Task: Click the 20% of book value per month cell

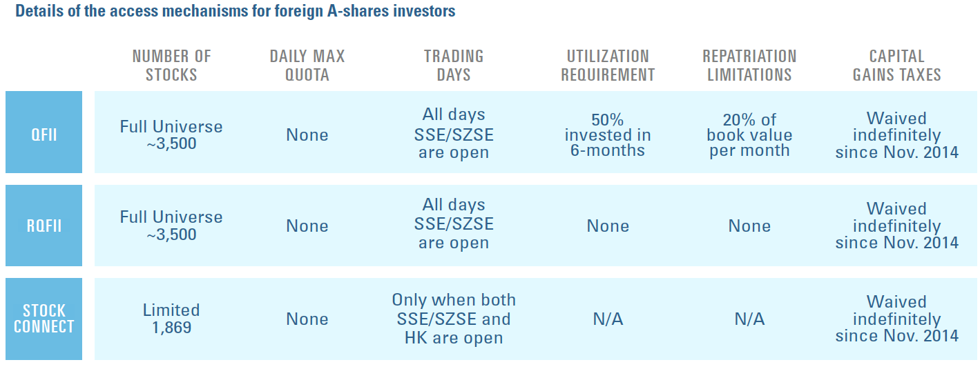Action: (x=749, y=135)
